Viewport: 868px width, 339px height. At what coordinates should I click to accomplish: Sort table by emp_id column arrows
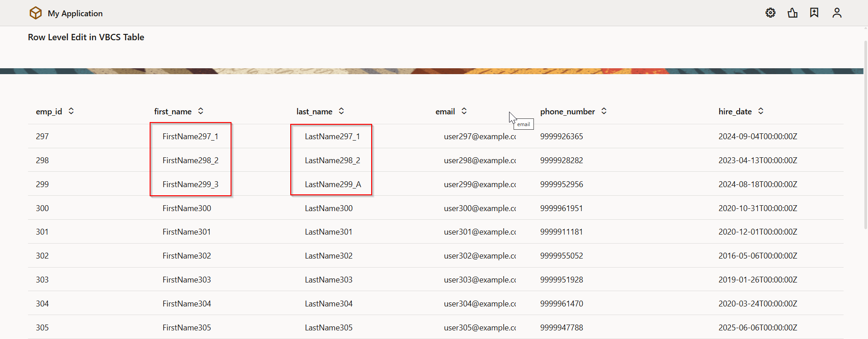71,111
